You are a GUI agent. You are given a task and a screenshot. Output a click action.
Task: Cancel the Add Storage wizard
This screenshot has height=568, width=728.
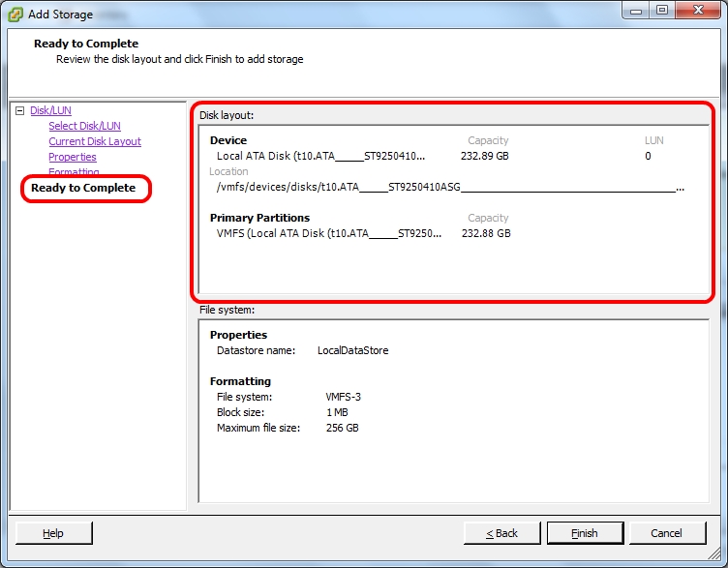click(x=666, y=533)
